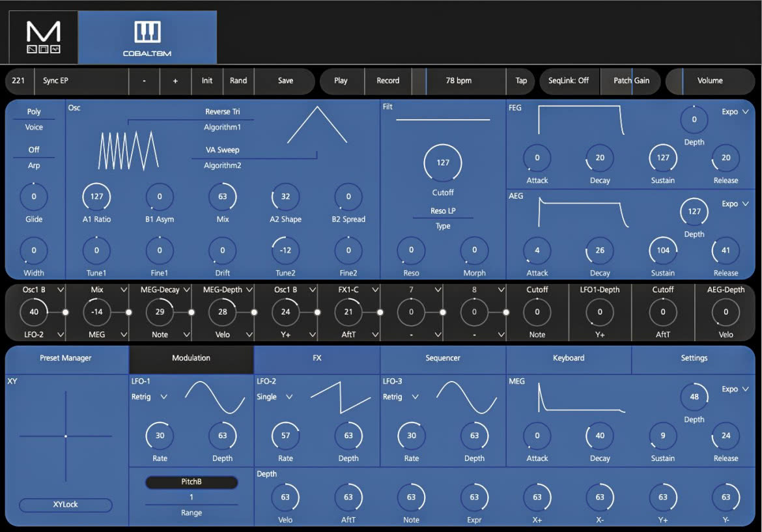
Task: Toggle the XYLock button
Action: (x=66, y=504)
